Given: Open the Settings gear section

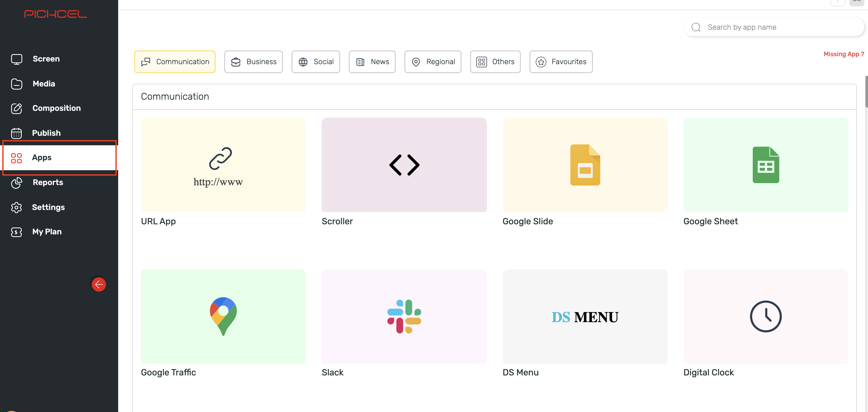Looking at the screenshot, I should tap(48, 207).
